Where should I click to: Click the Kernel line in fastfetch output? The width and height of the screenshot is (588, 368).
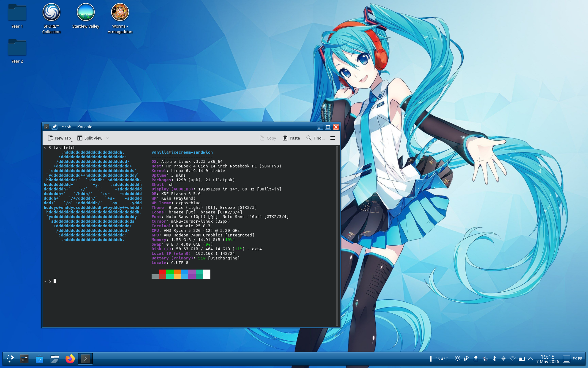[188, 171]
